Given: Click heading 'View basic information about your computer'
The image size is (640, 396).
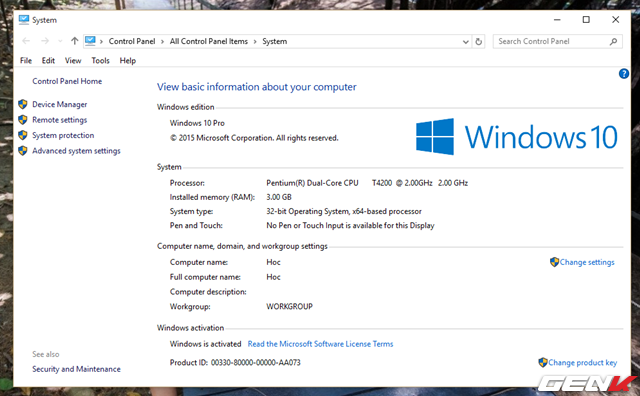Looking at the screenshot, I should point(257,87).
